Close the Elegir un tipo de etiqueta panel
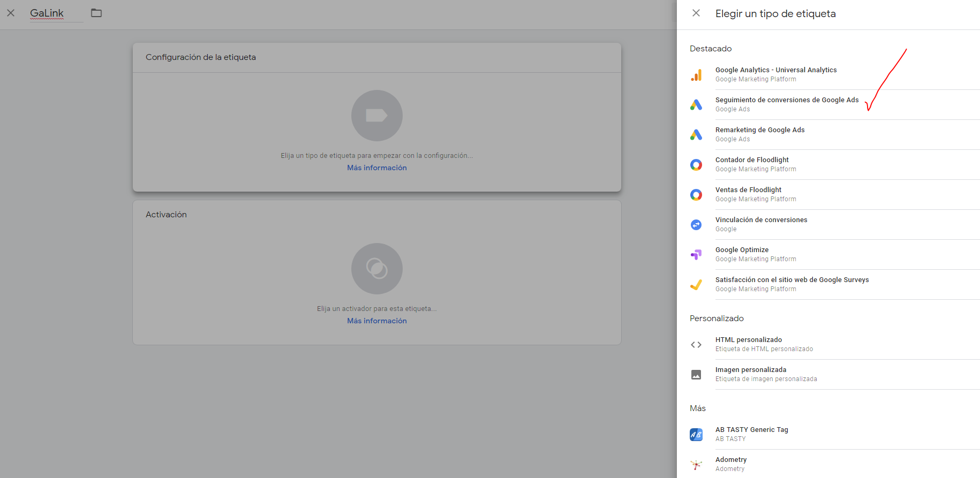Screen dimensions: 980x478 [x=696, y=13]
